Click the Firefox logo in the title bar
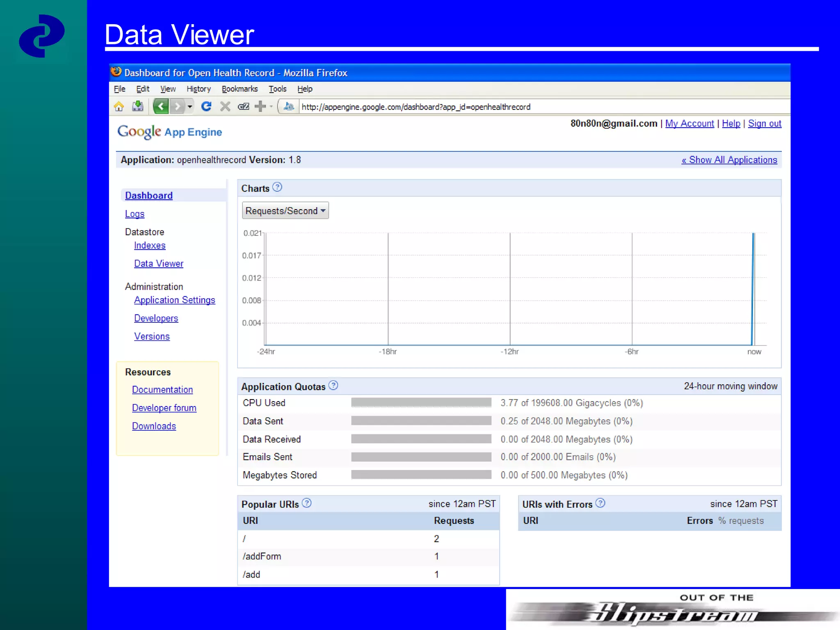 point(116,72)
